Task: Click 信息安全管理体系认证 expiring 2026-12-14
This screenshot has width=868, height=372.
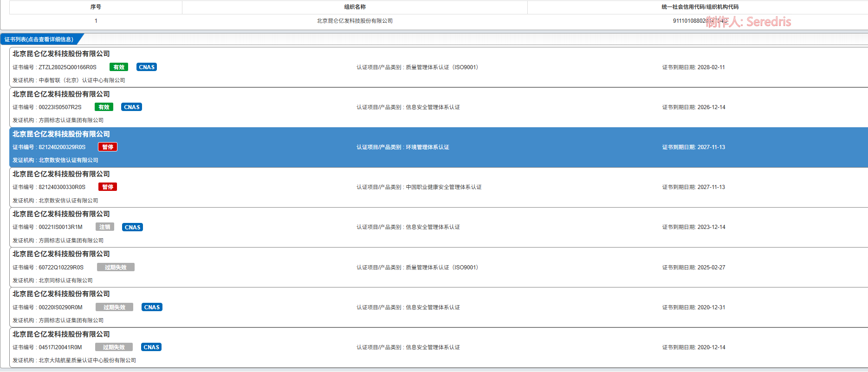Action: [433, 107]
